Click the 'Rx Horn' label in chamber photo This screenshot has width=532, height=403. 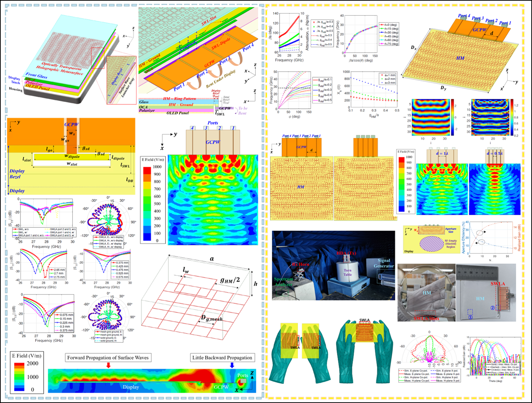pyautogui.click(x=300, y=264)
